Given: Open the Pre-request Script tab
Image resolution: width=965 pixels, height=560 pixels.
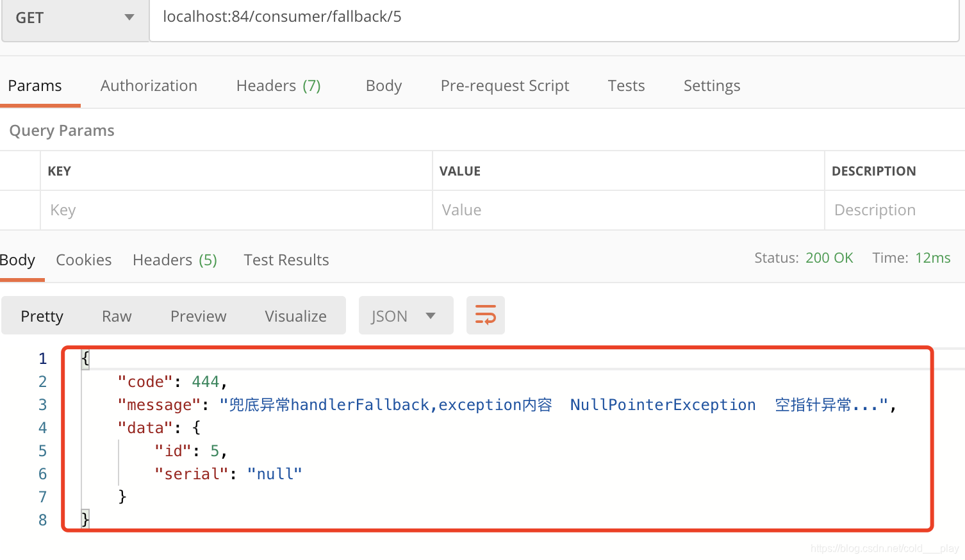Looking at the screenshot, I should (505, 86).
